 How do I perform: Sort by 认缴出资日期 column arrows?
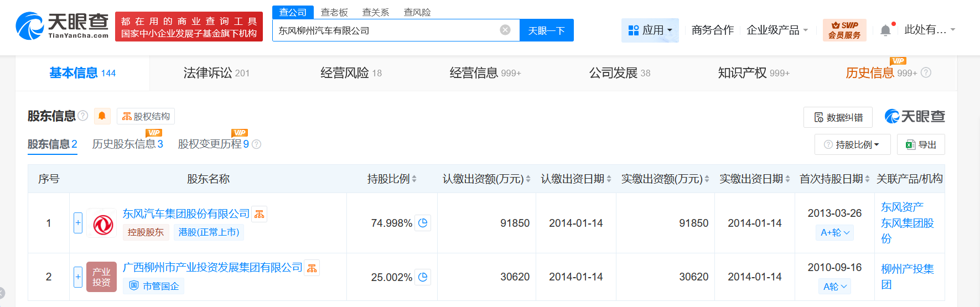[609, 179]
